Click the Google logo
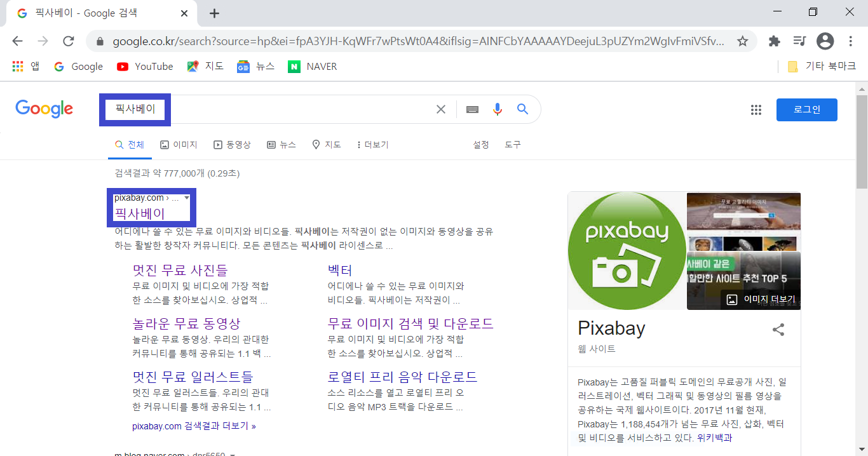Viewport: 868px width, 456px height. [44, 109]
